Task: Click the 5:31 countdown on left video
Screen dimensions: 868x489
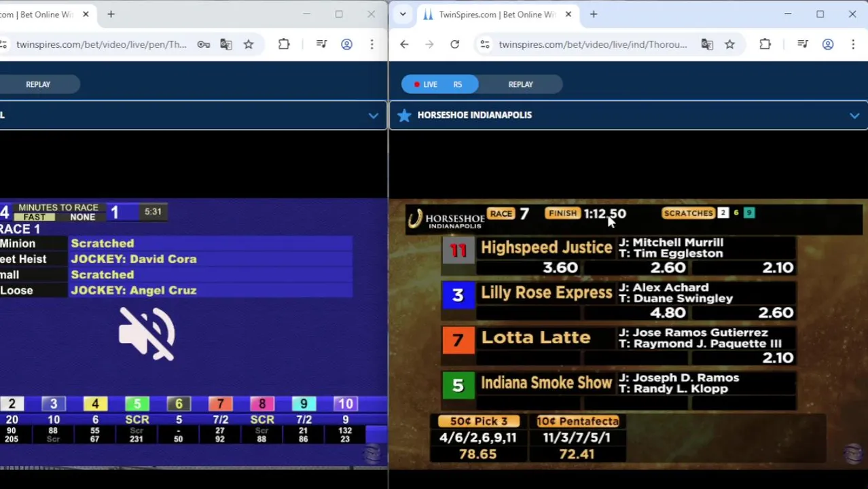Action: click(x=153, y=211)
